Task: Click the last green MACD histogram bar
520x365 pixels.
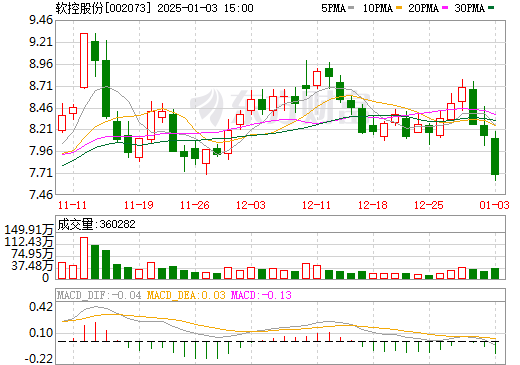Action: pos(496,348)
